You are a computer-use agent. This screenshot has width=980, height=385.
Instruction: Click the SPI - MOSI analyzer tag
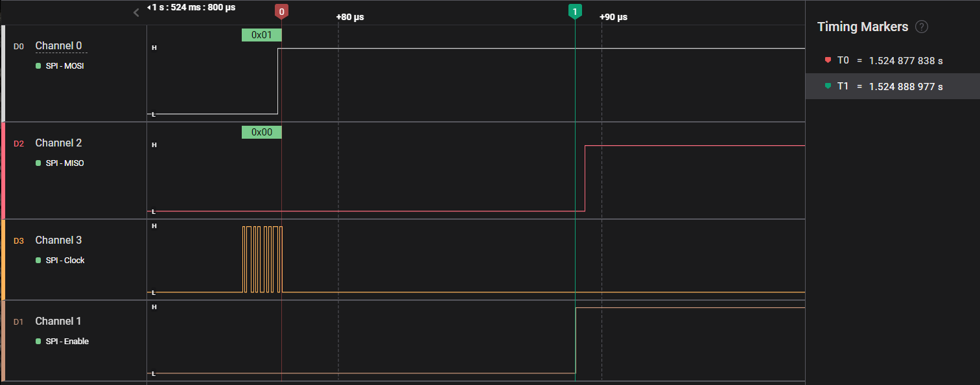click(x=60, y=66)
